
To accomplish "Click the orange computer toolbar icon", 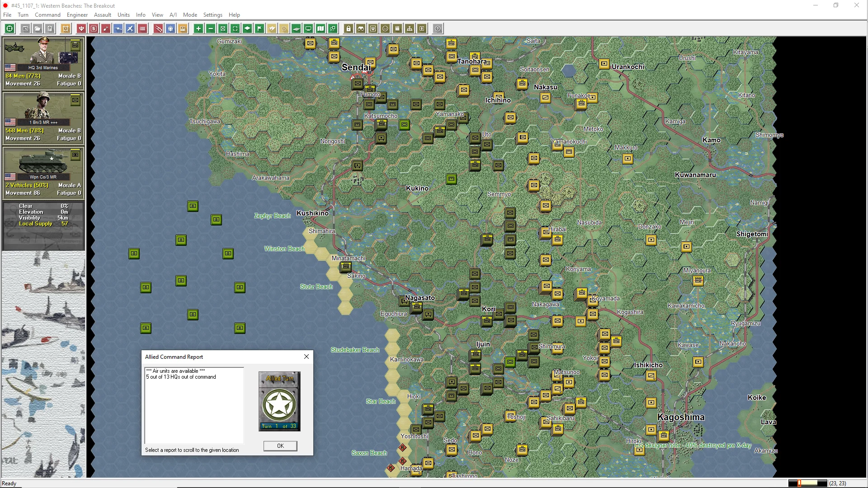I will 183,28.
